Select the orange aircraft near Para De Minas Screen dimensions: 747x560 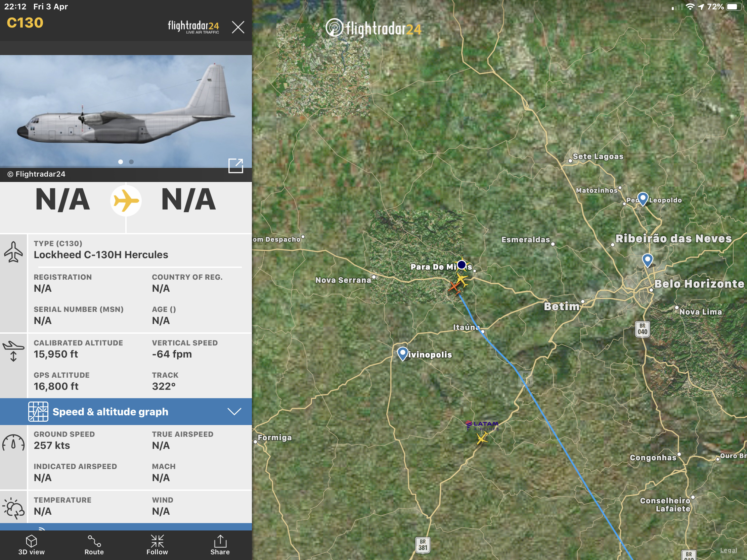[454, 288]
